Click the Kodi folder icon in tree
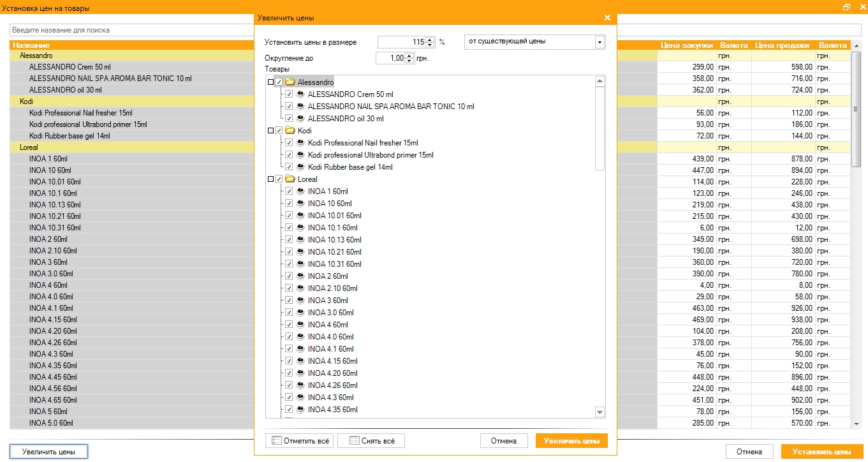This screenshot has height=462, width=868. 290,131
